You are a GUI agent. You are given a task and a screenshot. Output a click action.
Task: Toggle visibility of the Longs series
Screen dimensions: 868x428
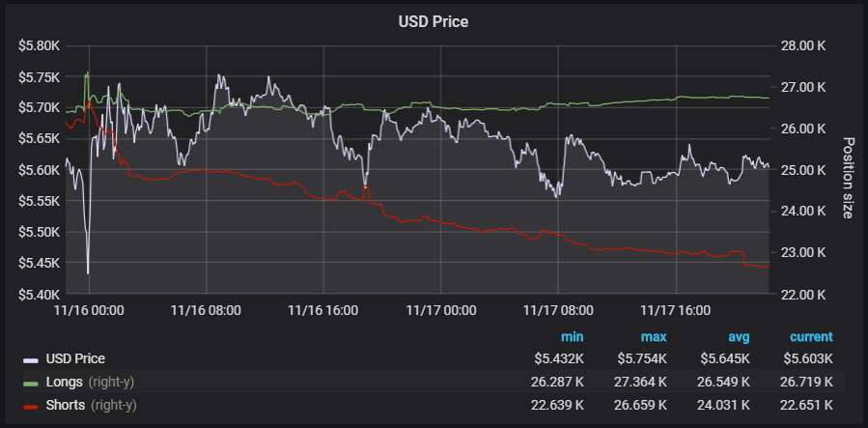click(64, 382)
